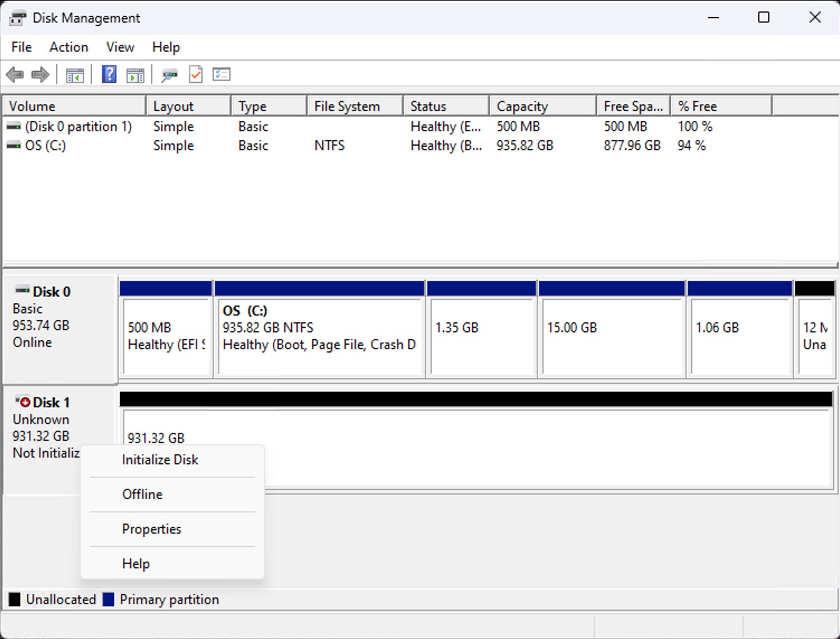Click the Disk Management title bar icon
The image size is (840, 639).
[x=17, y=18]
